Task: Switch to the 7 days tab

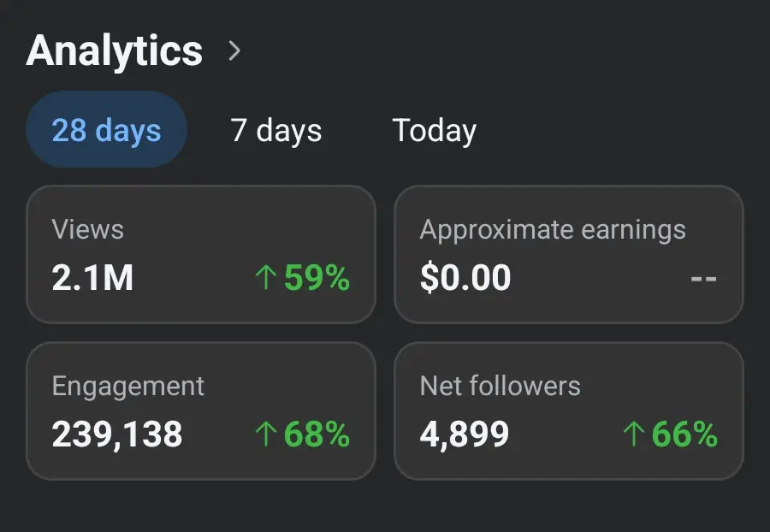Action: tap(276, 131)
